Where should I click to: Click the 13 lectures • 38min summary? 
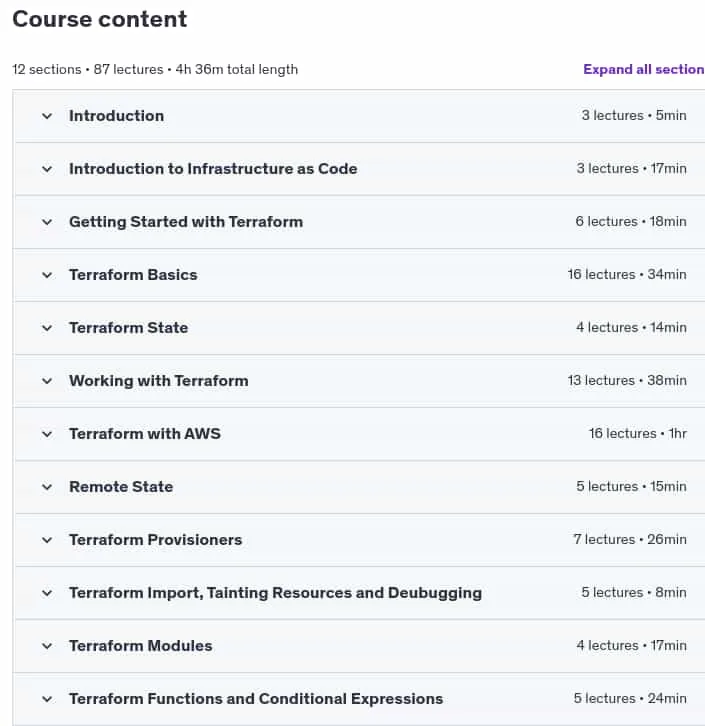(x=627, y=381)
